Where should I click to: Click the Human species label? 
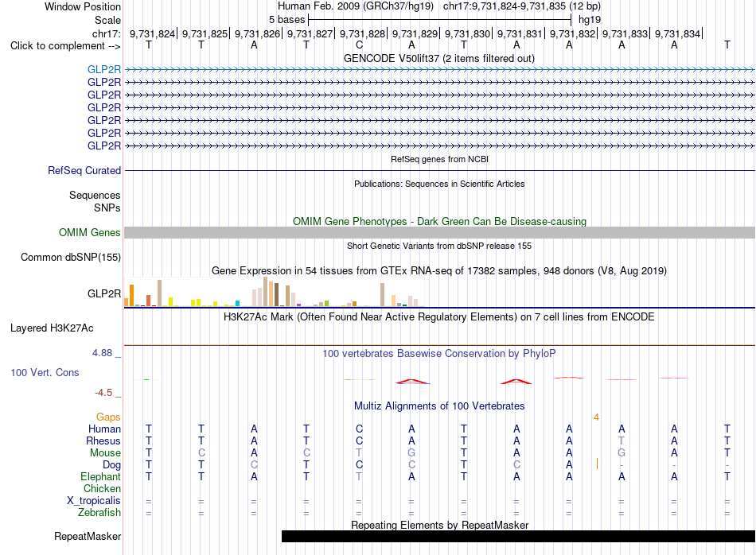tap(104, 429)
